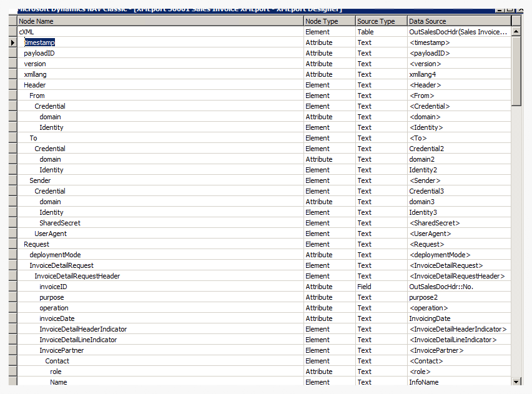Select the timestamp row via its arrow selector
Image resolution: width=532 pixels, height=394 pixels.
tap(12, 42)
